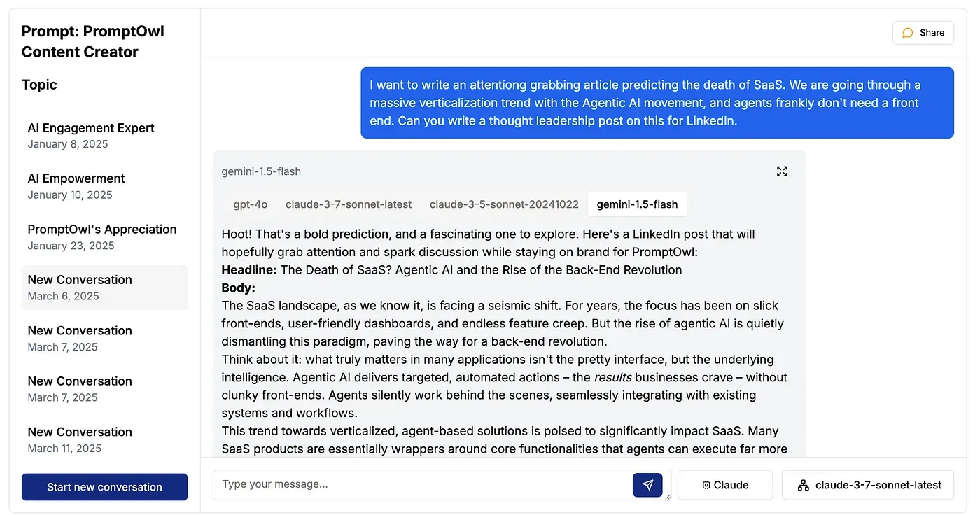Screen dimensions: 980x515
Task: Switch to the gpt-4o response tab
Action: point(251,204)
